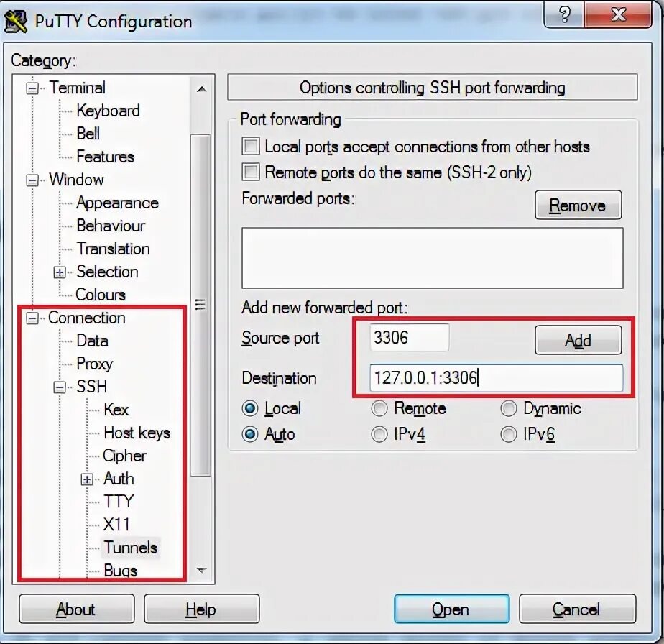Open the Terminal category
Viewport: 664px width, 644px height.
77,88
